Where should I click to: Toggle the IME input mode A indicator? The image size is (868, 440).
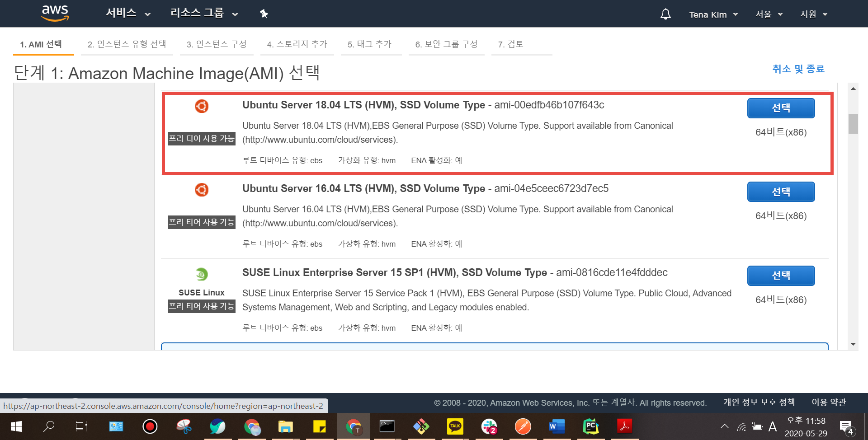pos(773,426)
